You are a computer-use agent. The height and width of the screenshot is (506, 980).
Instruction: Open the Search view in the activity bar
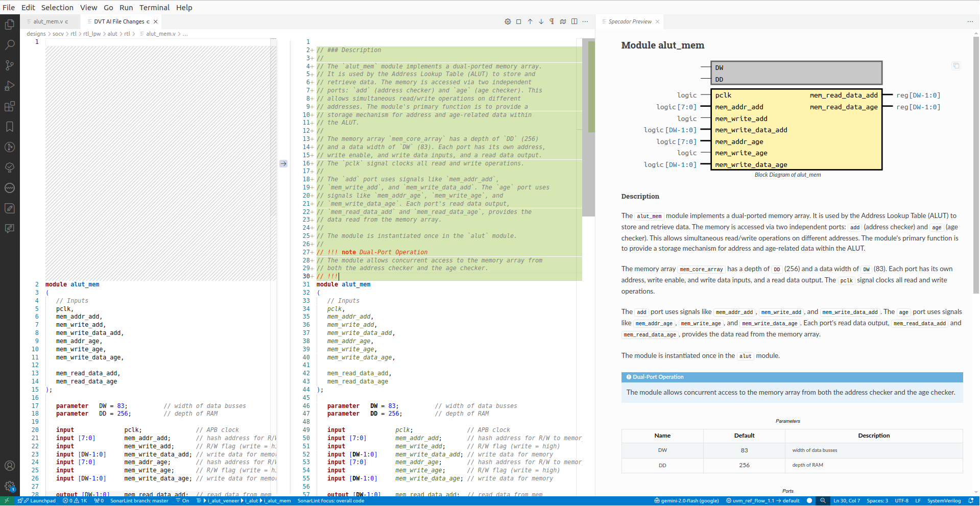[10, 44]
